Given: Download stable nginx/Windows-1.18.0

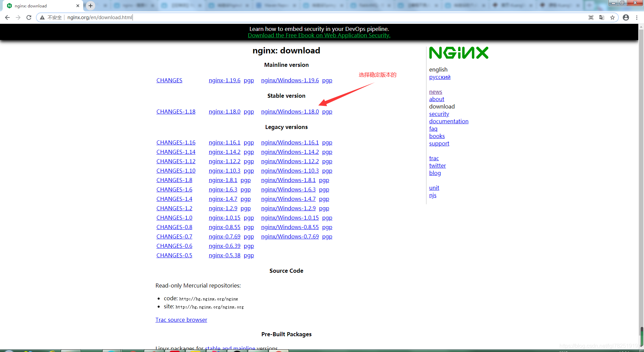Looking at the screenshot, I should coord(290,112).
